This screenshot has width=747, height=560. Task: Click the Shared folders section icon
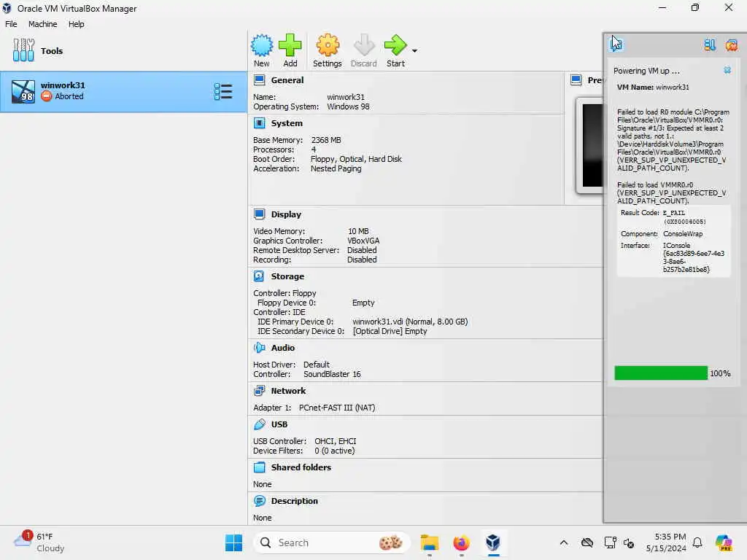259,467
